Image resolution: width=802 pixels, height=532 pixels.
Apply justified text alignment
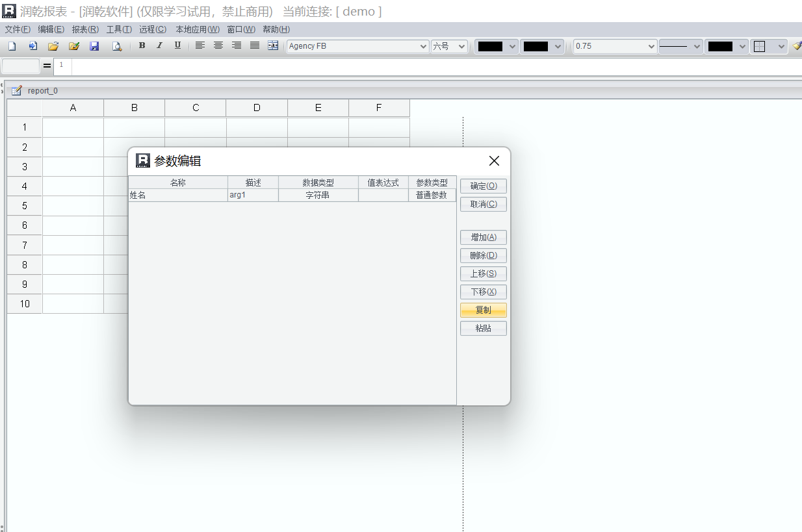click(255, 45)
